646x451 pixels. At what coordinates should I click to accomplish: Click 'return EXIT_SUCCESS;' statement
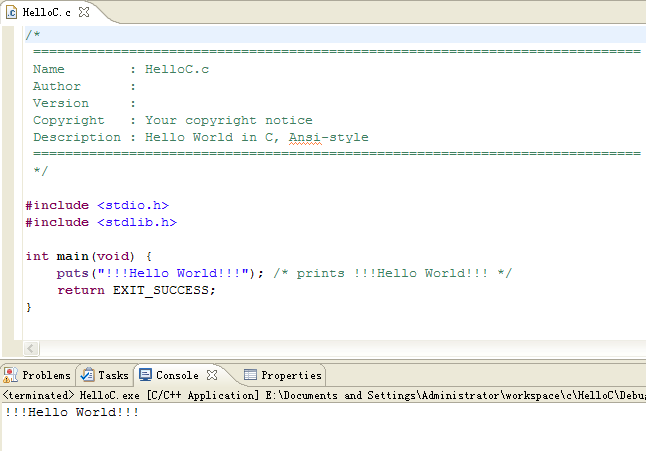pyautogui.click(x=136, y=290)
